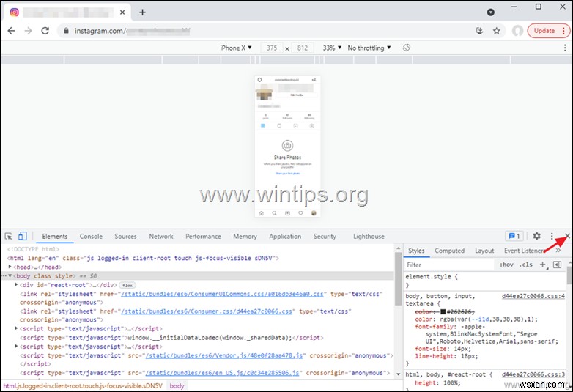The image size is (573, 392).
Task: Click the address bar URL
Action: [x=132, y=31]
